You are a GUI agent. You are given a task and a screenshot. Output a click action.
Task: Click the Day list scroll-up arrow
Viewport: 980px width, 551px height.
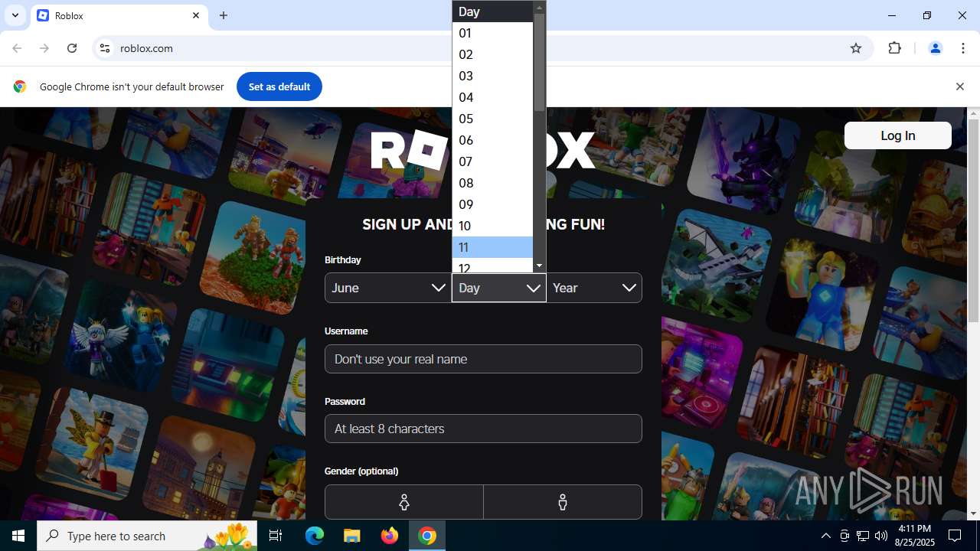click(x=539, y=7)
